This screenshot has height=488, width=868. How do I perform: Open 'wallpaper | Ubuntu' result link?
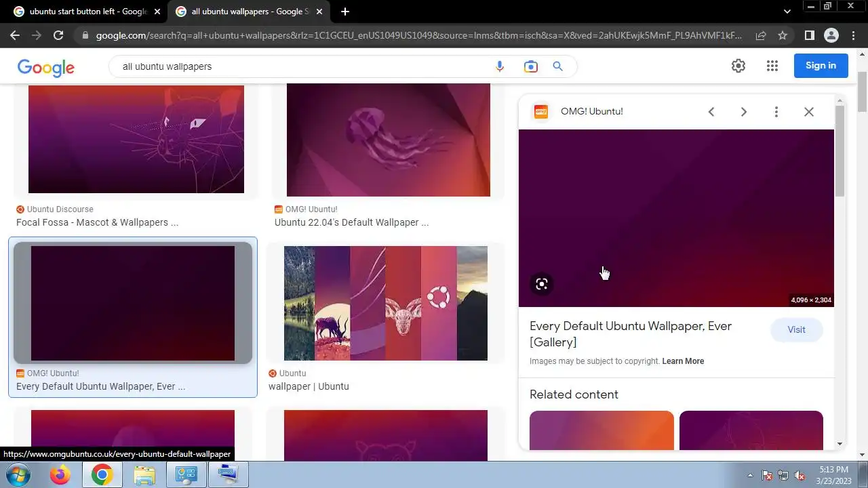(309, 386)
